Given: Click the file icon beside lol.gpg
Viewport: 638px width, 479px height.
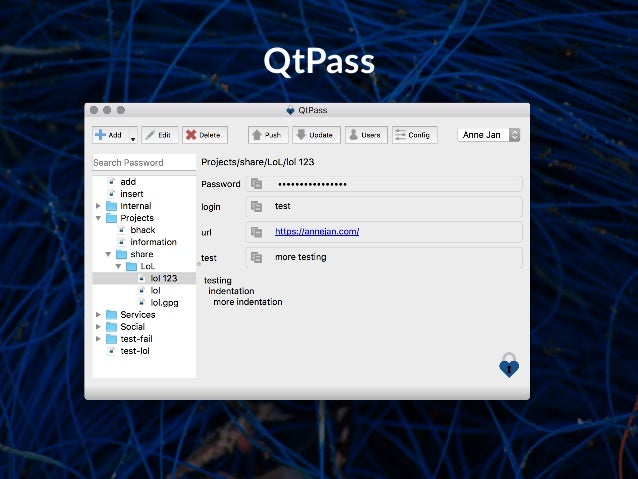Looking at the screenshot, I should point(142,303).
